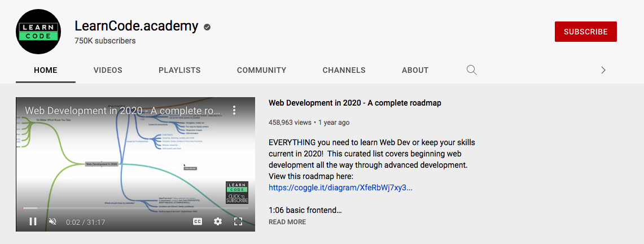The height and width of the screenshot is (244, 644).
Task: Click the red SUBSCRIBE button
Action: (586, 32)
